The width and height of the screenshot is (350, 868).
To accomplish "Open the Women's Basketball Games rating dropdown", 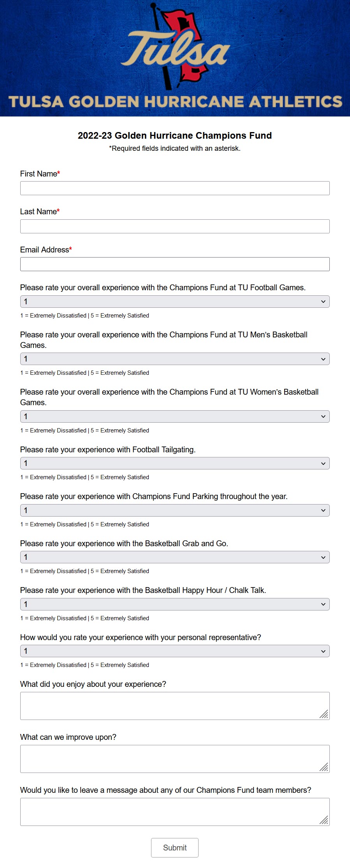I will 175,416.
